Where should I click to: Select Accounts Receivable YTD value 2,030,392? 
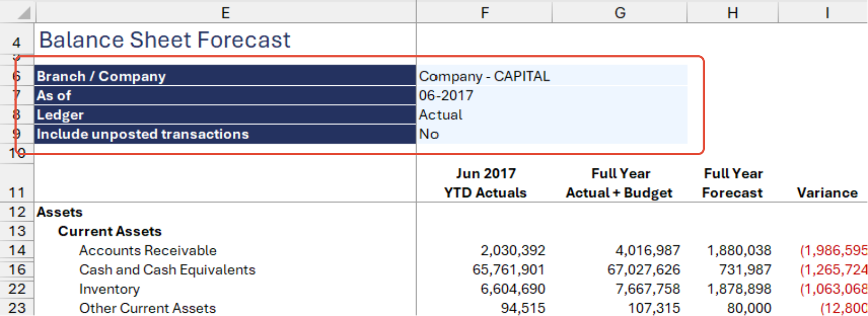coord(513,251)
